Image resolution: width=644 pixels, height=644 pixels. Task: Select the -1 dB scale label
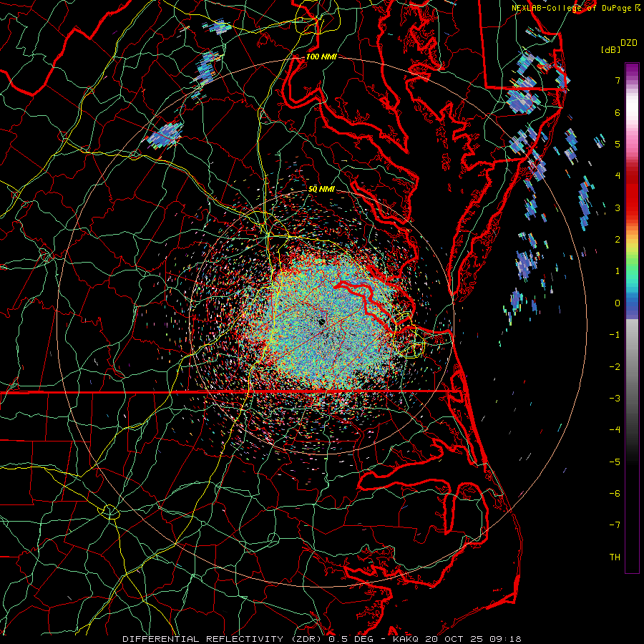pyautogui.click(x=615, y=335)
